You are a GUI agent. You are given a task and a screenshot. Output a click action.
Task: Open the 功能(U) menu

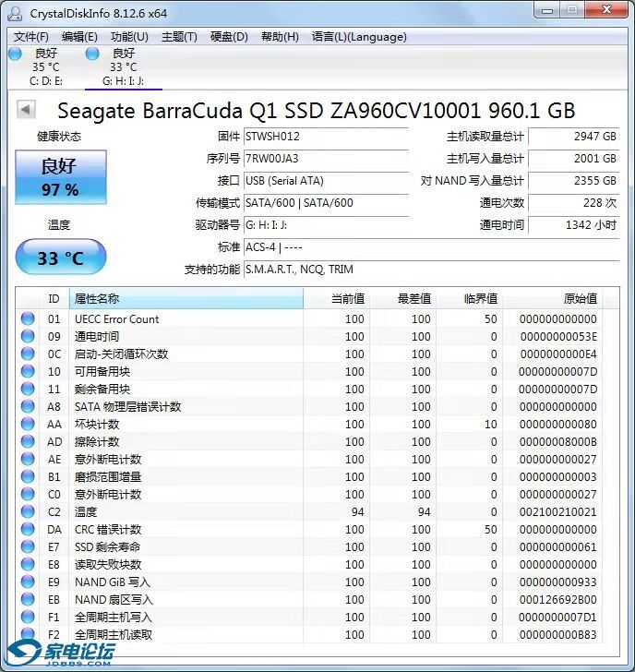point(129,37)
